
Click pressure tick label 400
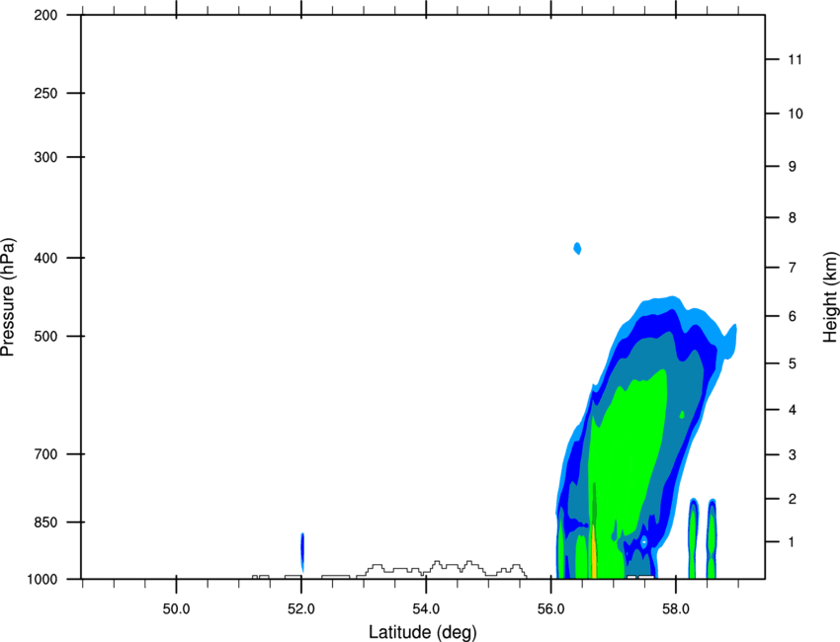[x=45, y=258]
